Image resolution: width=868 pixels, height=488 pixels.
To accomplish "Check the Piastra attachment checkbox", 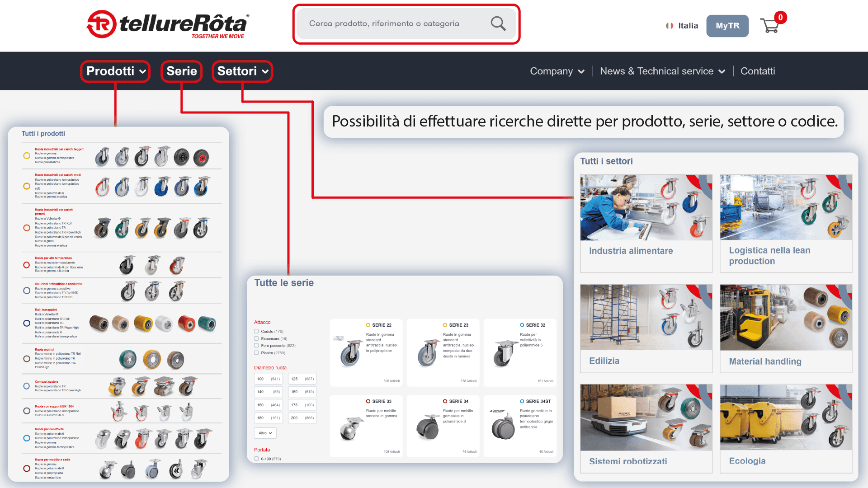I will [256, 353].
